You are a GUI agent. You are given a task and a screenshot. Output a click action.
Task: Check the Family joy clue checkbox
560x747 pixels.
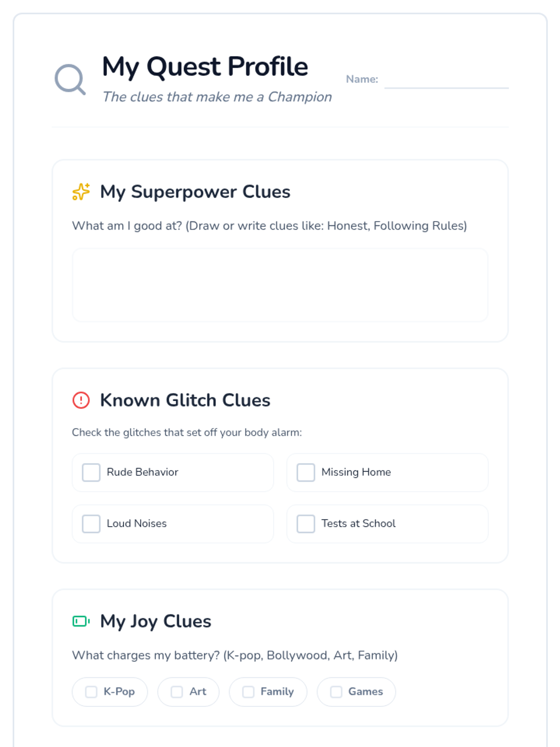248,692
